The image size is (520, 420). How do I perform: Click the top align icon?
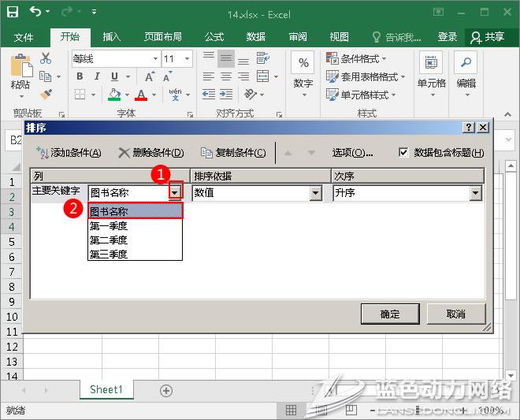pos(209,57)
